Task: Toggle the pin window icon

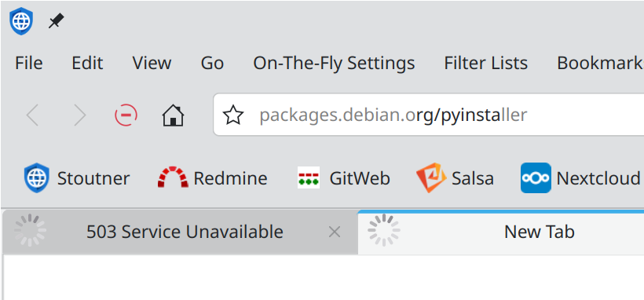Action: (57, 21)
